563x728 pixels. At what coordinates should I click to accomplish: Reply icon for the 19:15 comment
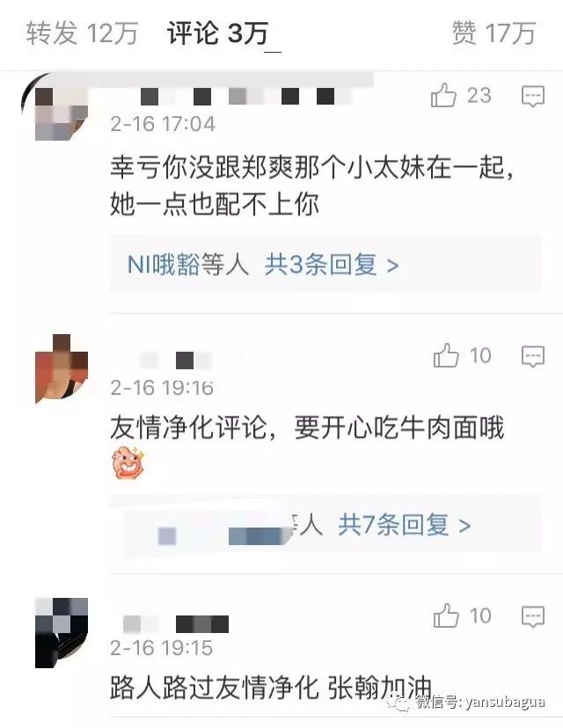(x=532, y=616)
